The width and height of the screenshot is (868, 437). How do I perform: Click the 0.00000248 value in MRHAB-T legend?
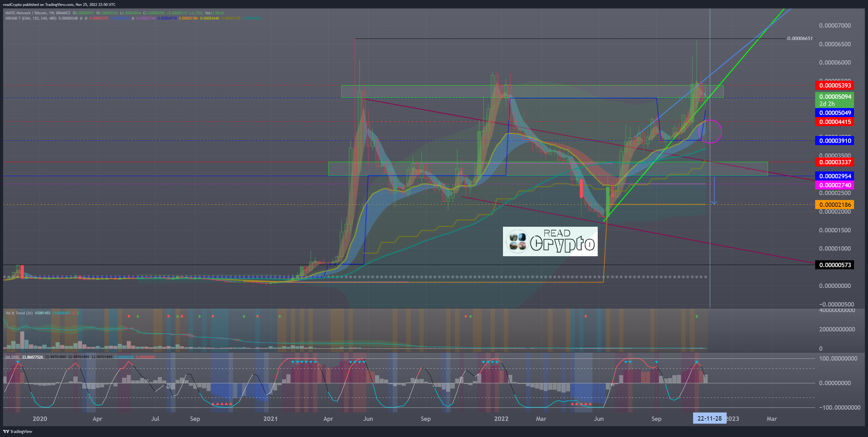pos(68,18)
